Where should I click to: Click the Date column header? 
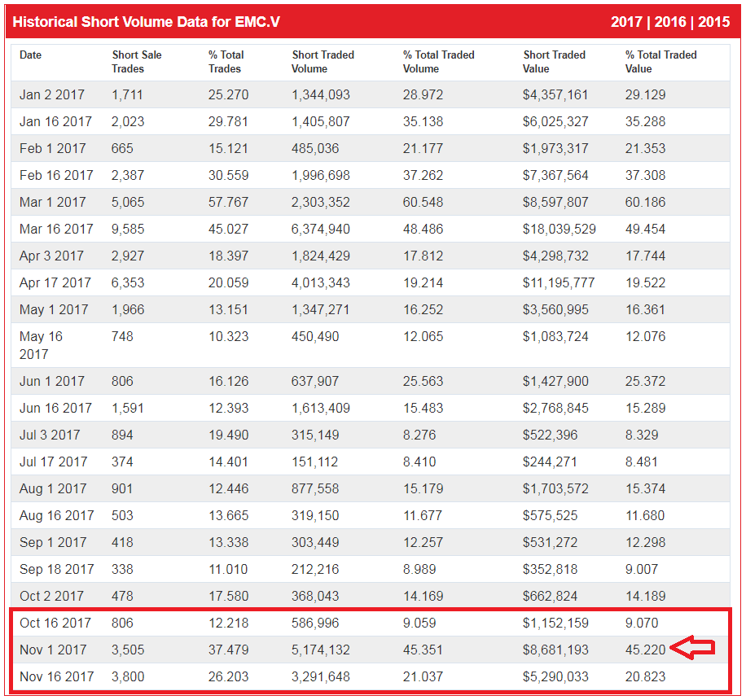[x=30, y=55]
